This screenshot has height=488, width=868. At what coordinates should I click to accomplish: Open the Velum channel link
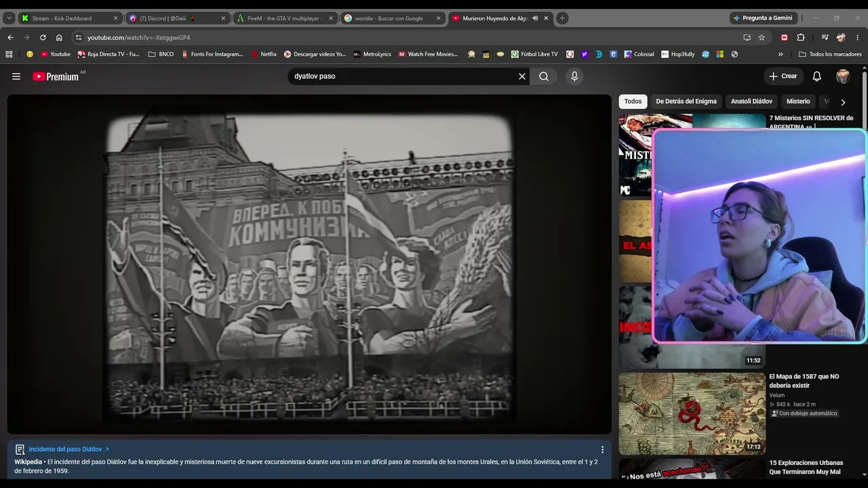click(776, 395)
